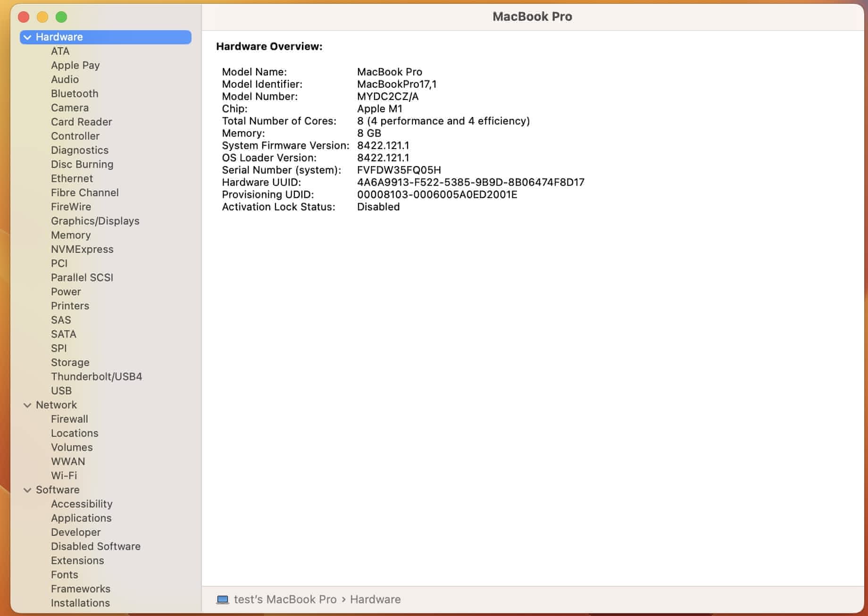Click the Apple M1 chip value
This screenshot has height=616, width=868.
point(380,108)
